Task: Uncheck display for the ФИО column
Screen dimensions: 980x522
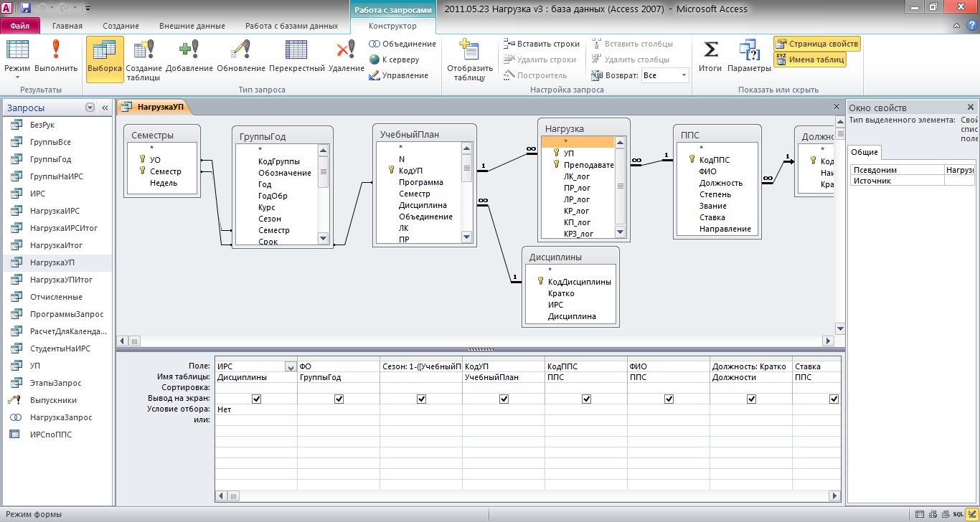Action: click(669, 399)
